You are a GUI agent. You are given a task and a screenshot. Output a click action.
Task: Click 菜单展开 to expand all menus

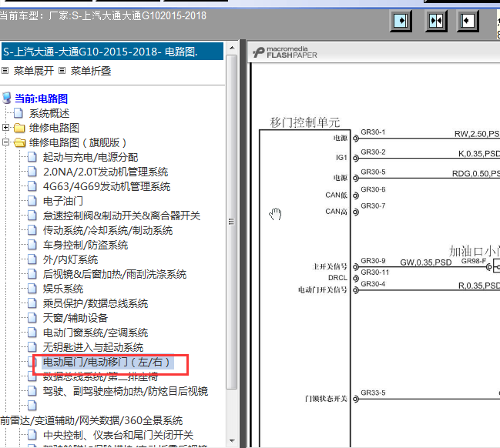(33, 71)
